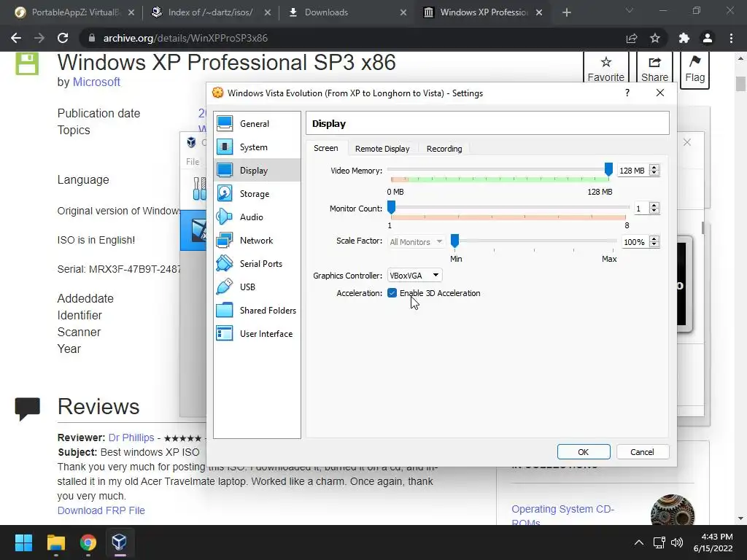The image size is (747, 560).
Task: Open the Chrome extensions puzzle icon
Action: [684, 38]
